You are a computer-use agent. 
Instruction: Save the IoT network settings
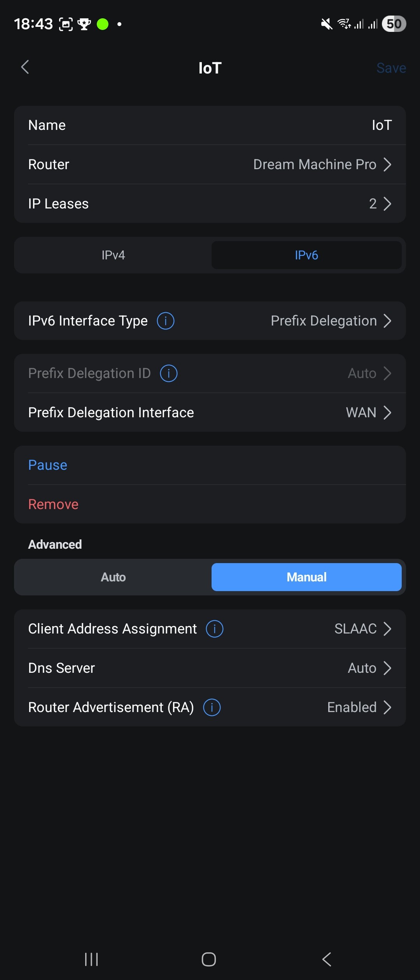391,68
